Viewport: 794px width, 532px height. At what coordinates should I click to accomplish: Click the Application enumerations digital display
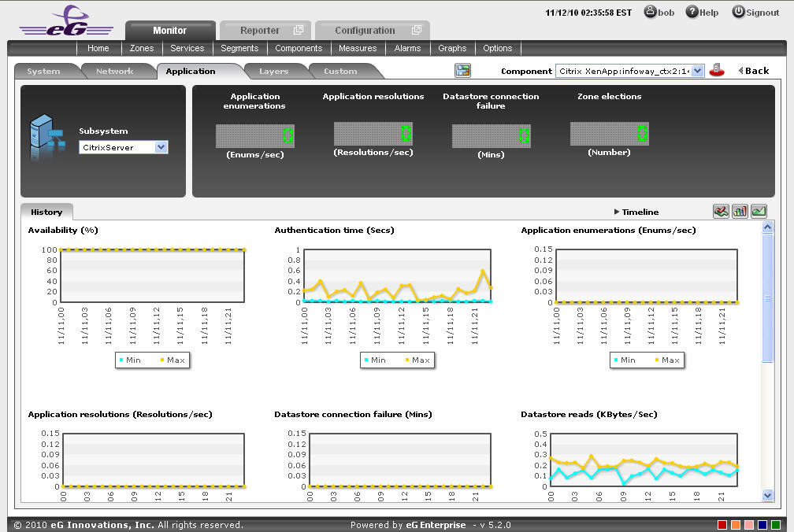pyautogui.click(x=254, y=135)
